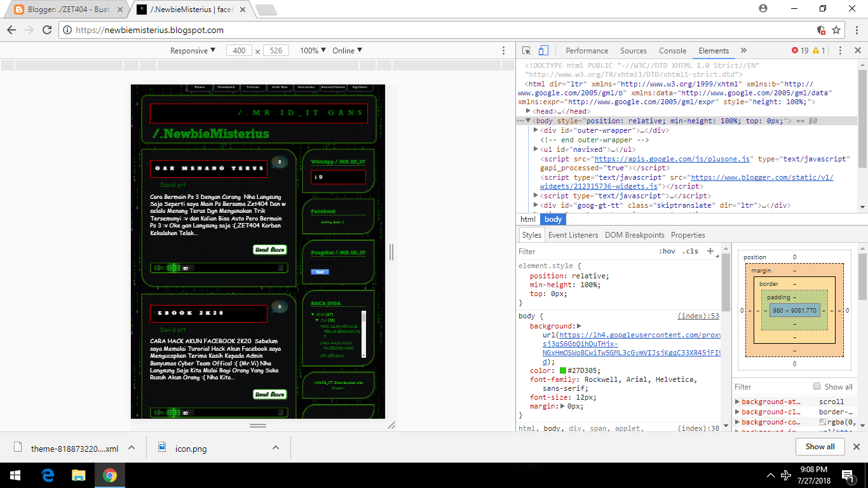Screen dimensions: 868x488
Task: Open the DOM Breakpoints tab
Action: coord(635,235)
